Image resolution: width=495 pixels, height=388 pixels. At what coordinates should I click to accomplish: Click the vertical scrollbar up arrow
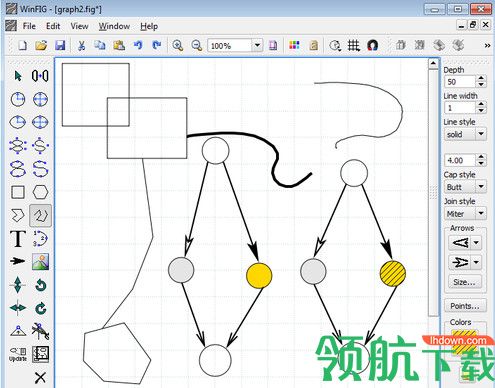pyautogui.click(x=433, y=63)
